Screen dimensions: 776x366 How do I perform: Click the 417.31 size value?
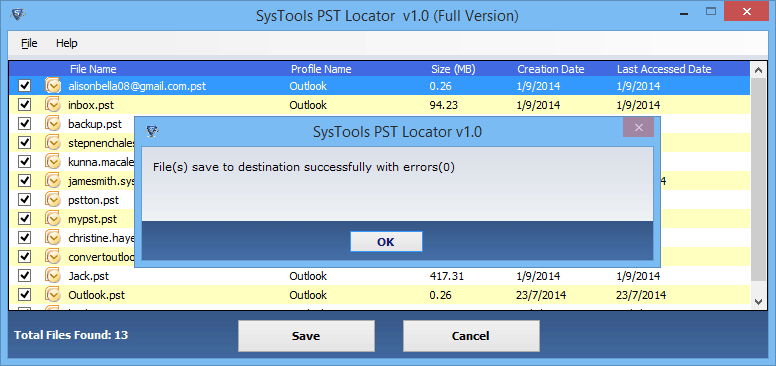(x=446, y=275)
